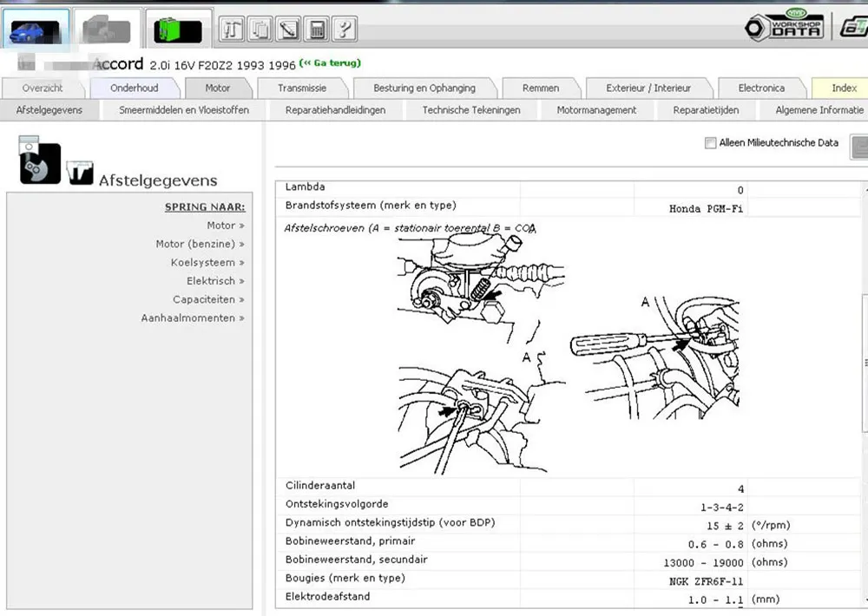The height and width of the screenshot is (616, 868).
Task: Click the throttle body adjustment diagram
Action: point(482,288)
